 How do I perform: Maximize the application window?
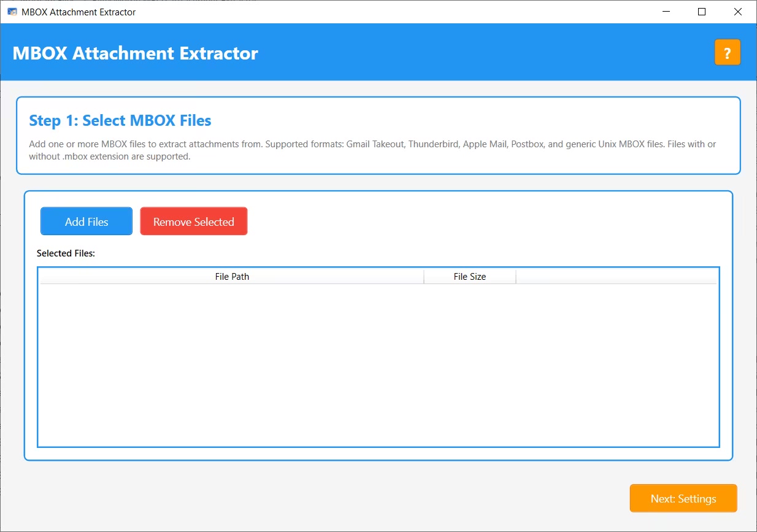click(702, 12)
